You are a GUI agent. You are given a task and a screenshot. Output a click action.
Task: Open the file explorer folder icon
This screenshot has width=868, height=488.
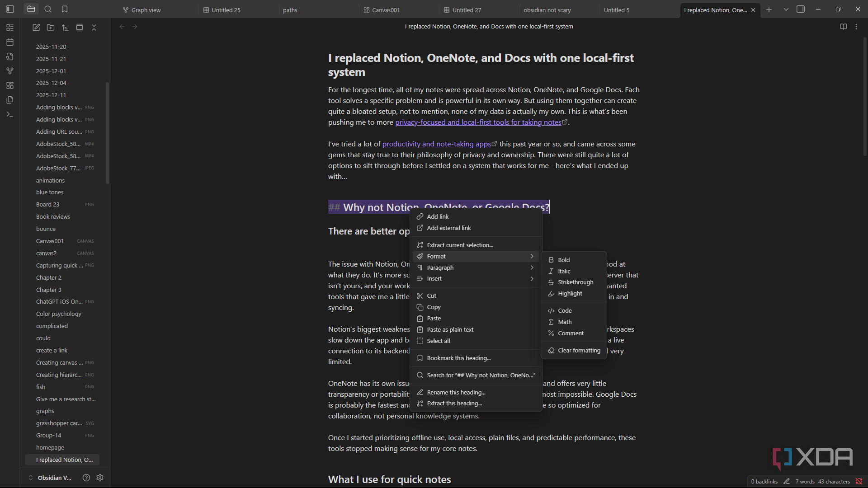click(x=31, y=9)
